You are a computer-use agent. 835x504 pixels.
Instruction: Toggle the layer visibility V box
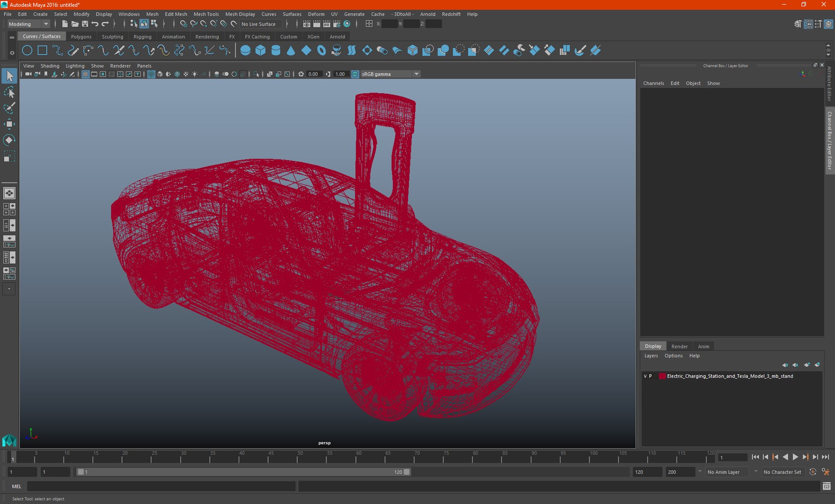pos(645,376)
